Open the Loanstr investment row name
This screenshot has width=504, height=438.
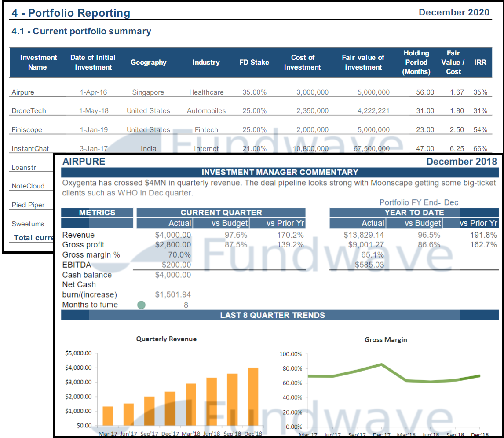pyautogui.click(x=24, y=168)
